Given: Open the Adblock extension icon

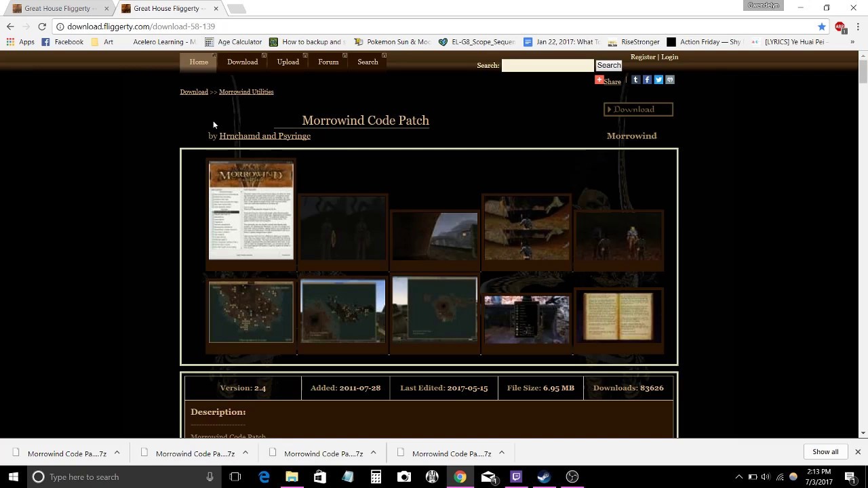Looking at the screenshot, I should (840, 27).
